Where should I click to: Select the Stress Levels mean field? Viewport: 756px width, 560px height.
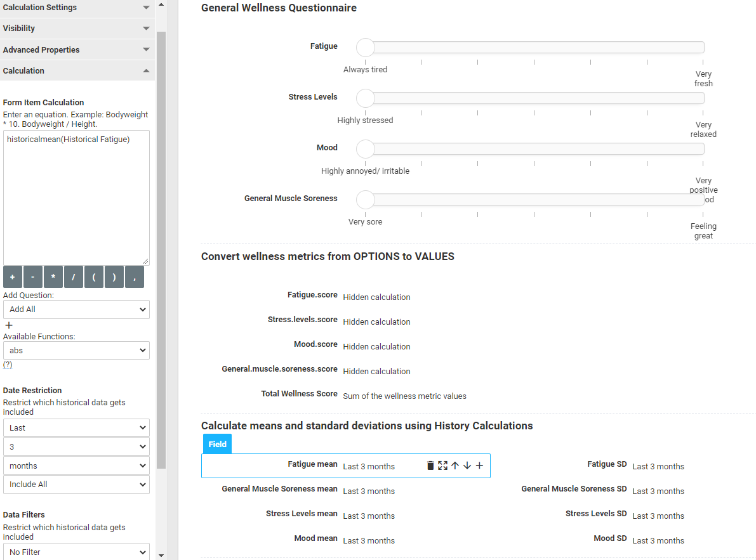tap(346, 515)
